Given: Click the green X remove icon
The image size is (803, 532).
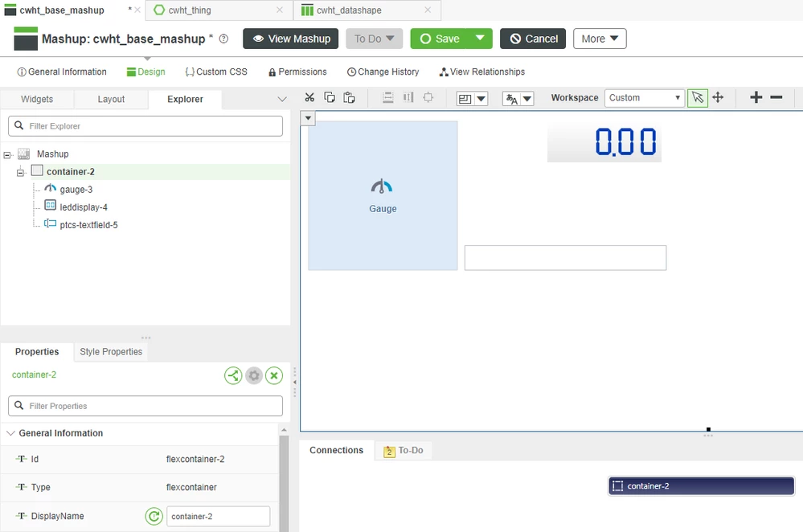Looking at the screenshot, I should pyautogui.click(x=274, y=375).
